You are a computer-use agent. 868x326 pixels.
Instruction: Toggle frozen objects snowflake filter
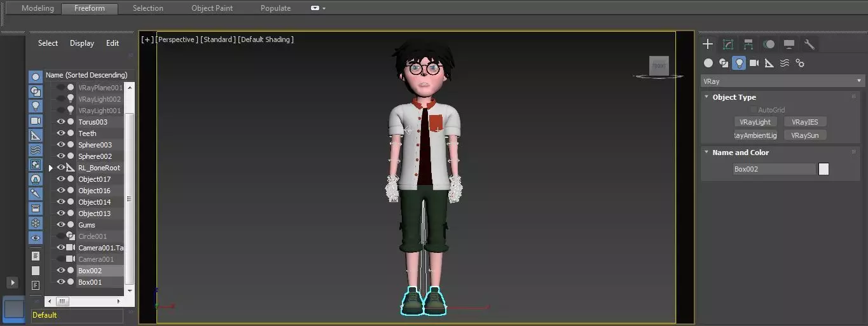(36, 223)
